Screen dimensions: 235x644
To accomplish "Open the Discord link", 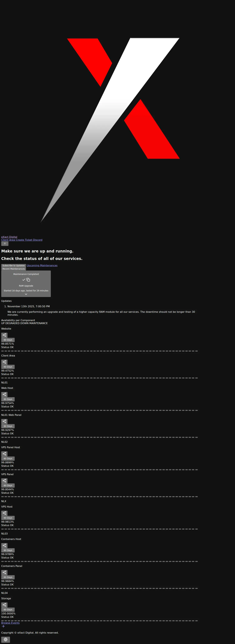I will click(x=38, y=240).
